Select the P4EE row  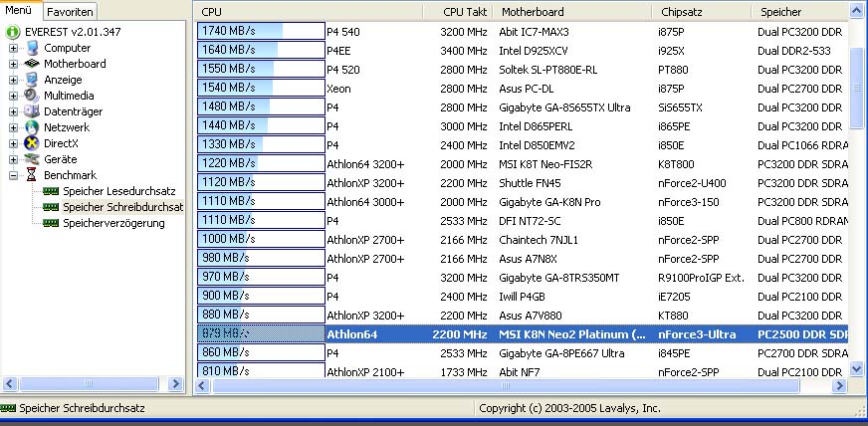point(522,51)
